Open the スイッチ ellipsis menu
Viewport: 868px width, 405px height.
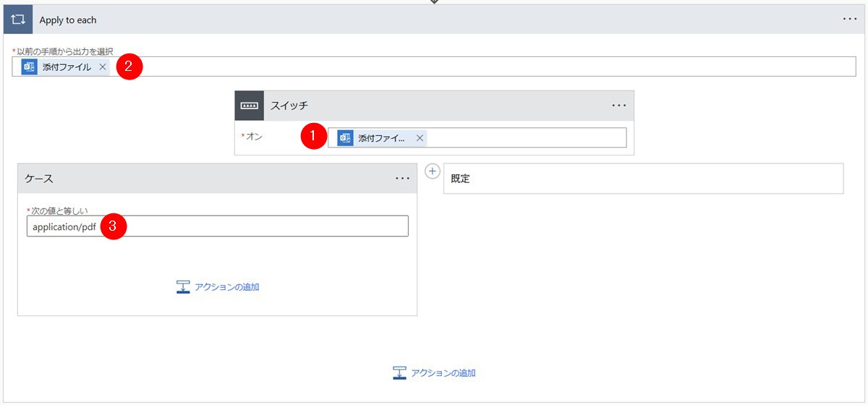(618, 106)
